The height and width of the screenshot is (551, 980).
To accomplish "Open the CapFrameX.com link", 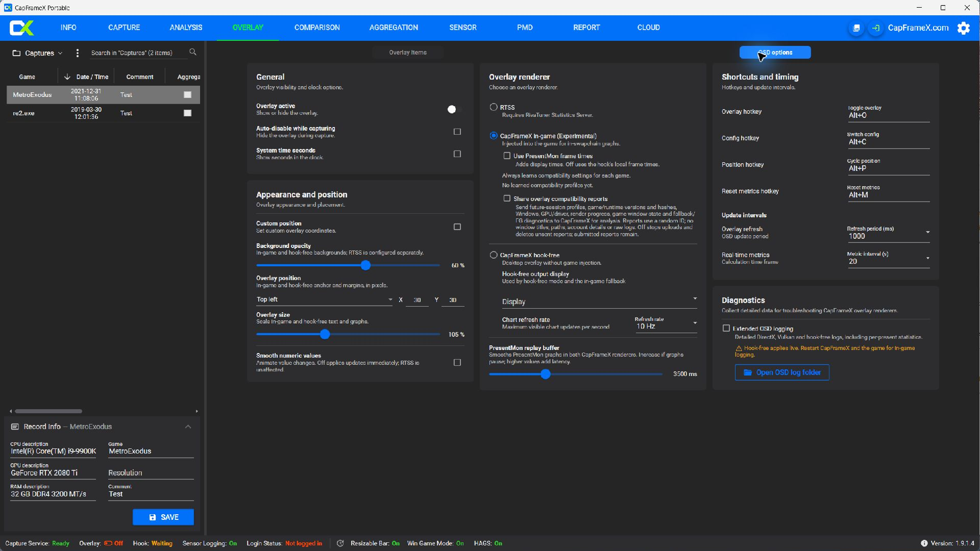I will point(918,28).
